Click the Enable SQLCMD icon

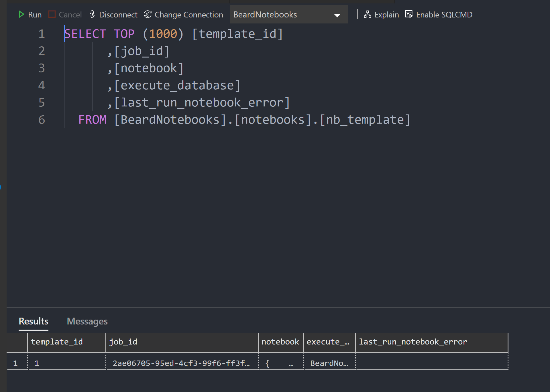tap(409, 14)
